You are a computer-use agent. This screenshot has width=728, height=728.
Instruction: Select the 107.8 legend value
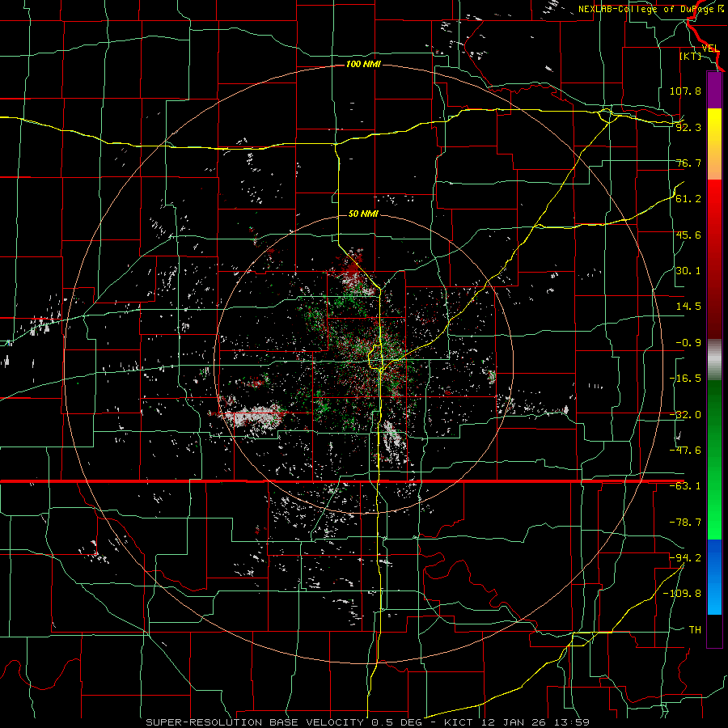pyautogui.click(x=685, y=91)
